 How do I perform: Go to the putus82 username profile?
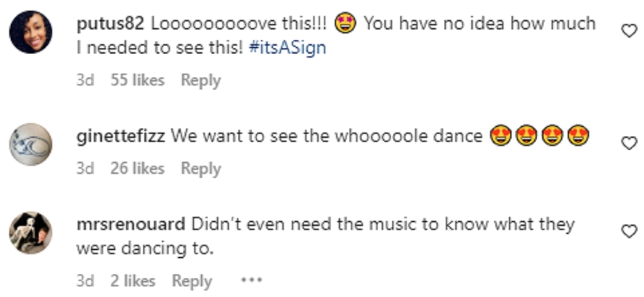tap(111, 24)
